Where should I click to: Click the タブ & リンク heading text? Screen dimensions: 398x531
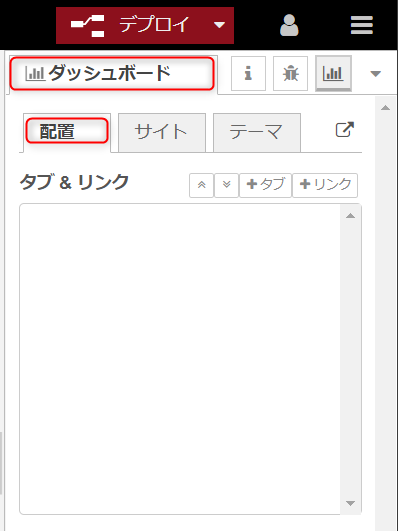[x=74, y=182]
